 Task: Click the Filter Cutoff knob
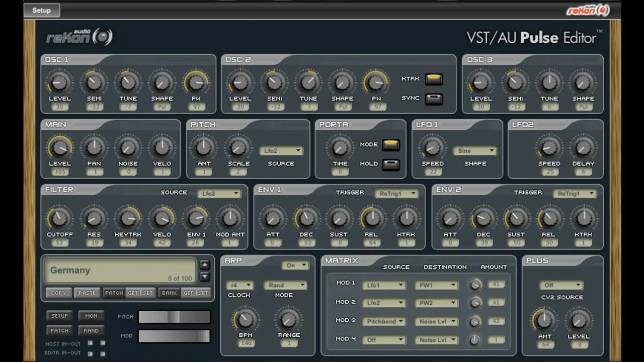(59, 218)
